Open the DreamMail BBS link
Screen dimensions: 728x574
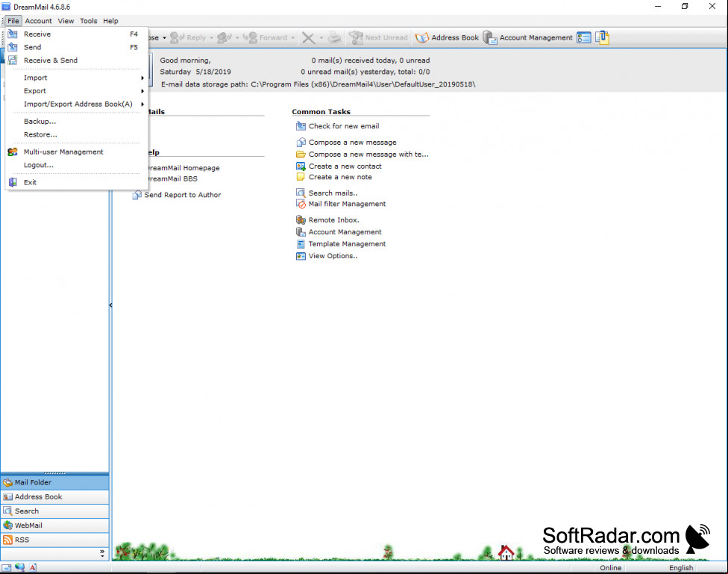click(x=172, y=178)
